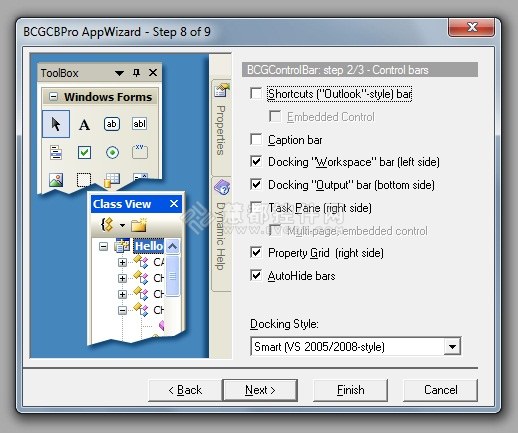
Task: Click the Finish button
Action: tap(350, 390)
